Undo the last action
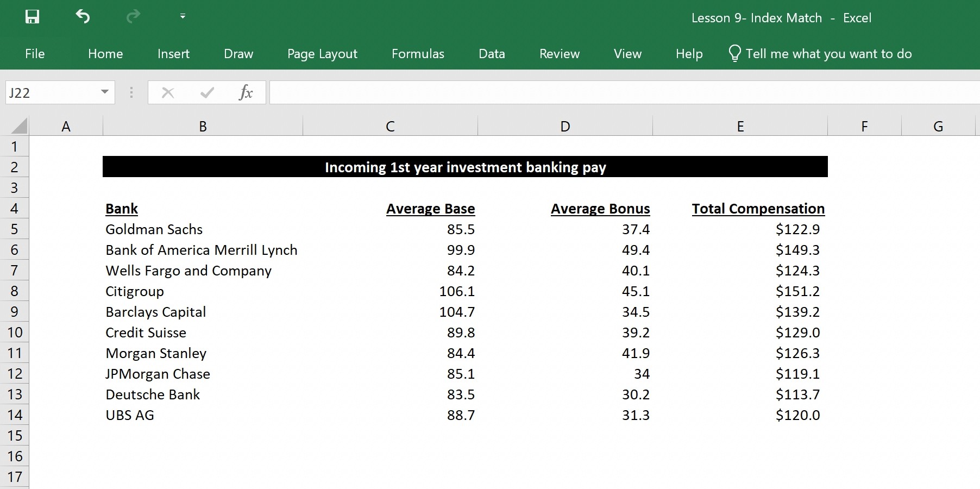 tap(83, 17)
